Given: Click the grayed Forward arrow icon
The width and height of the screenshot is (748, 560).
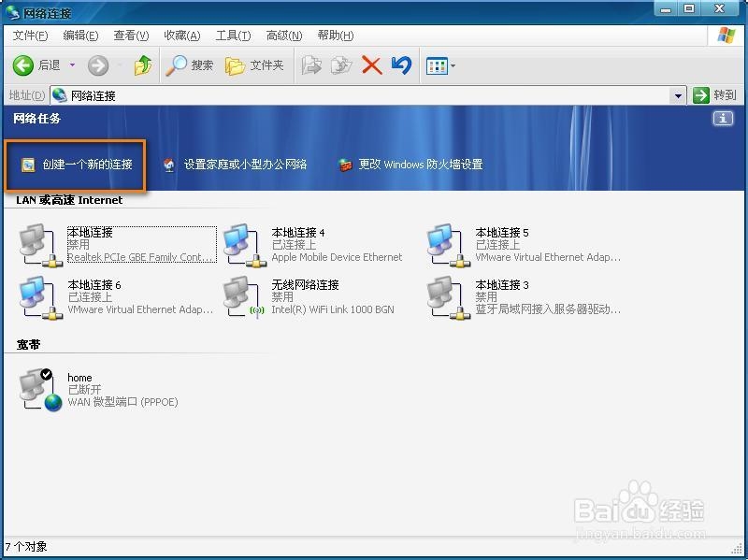Looking at the screenshot, I should coord(98,65).
